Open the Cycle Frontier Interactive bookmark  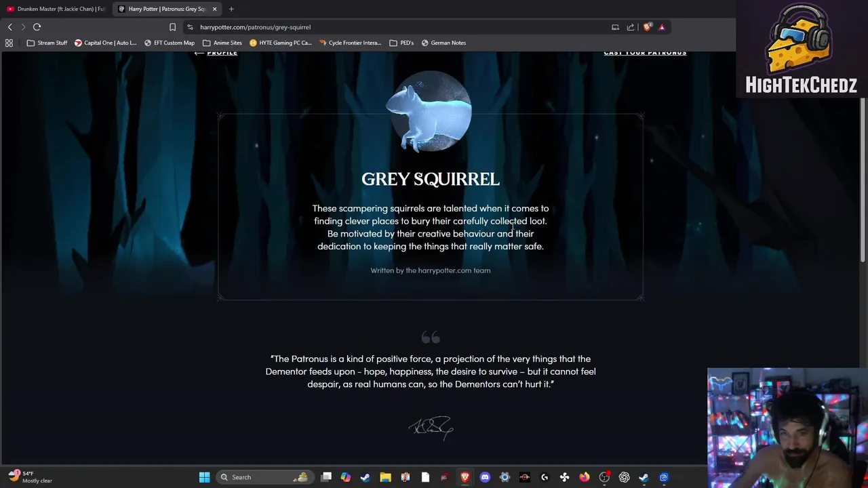pyautogui.click(x=350, y=43)
